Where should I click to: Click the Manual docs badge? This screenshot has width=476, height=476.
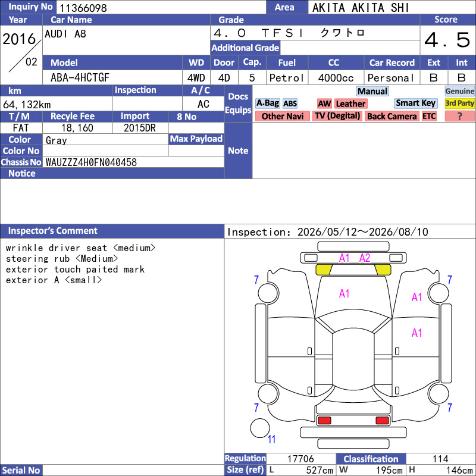click(372, 91)
